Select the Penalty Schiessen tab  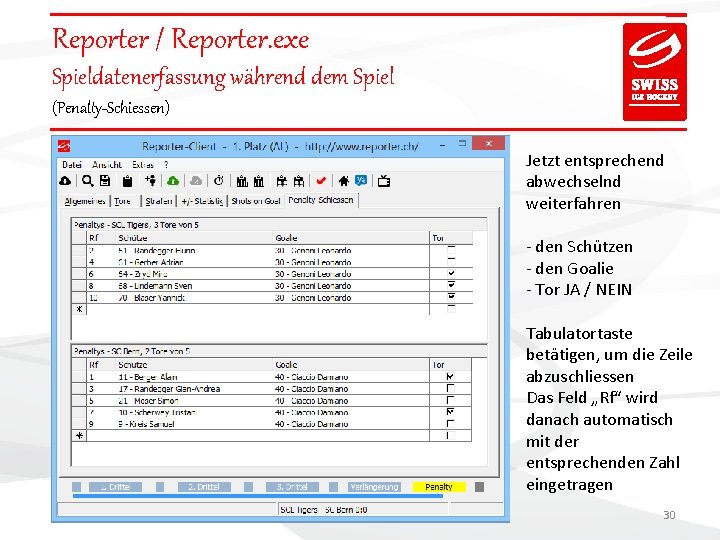pyautogui.click(x=321, y=200)
